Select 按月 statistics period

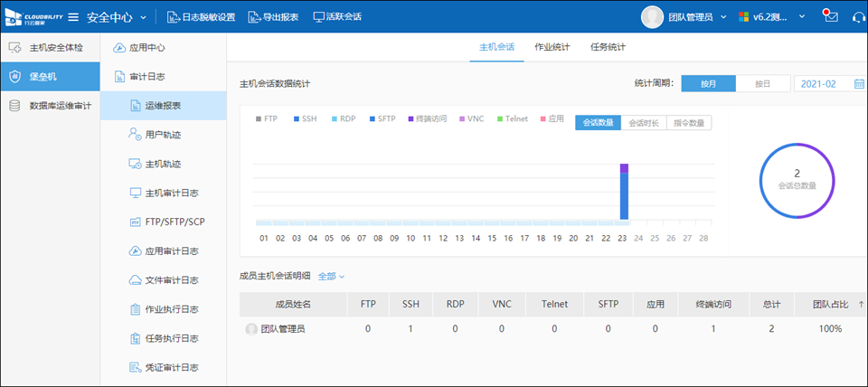point(708,84)
